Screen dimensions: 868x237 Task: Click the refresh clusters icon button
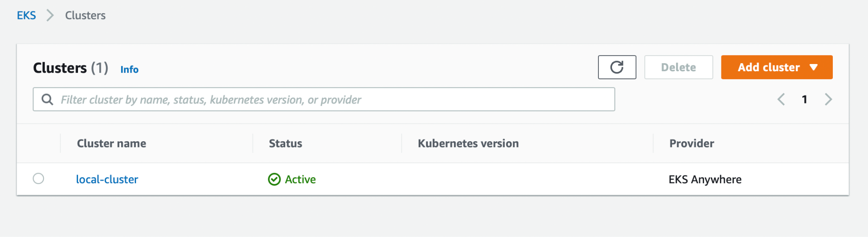(x=617, y=67)
